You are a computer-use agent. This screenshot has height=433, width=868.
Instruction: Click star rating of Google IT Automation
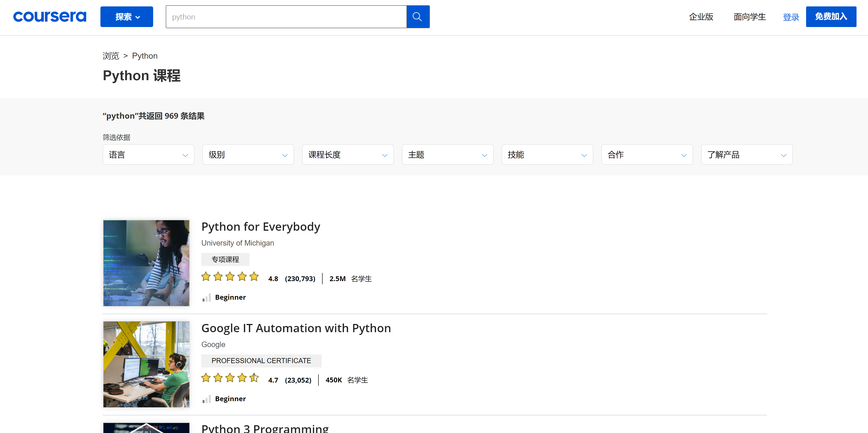coord(230,378)
